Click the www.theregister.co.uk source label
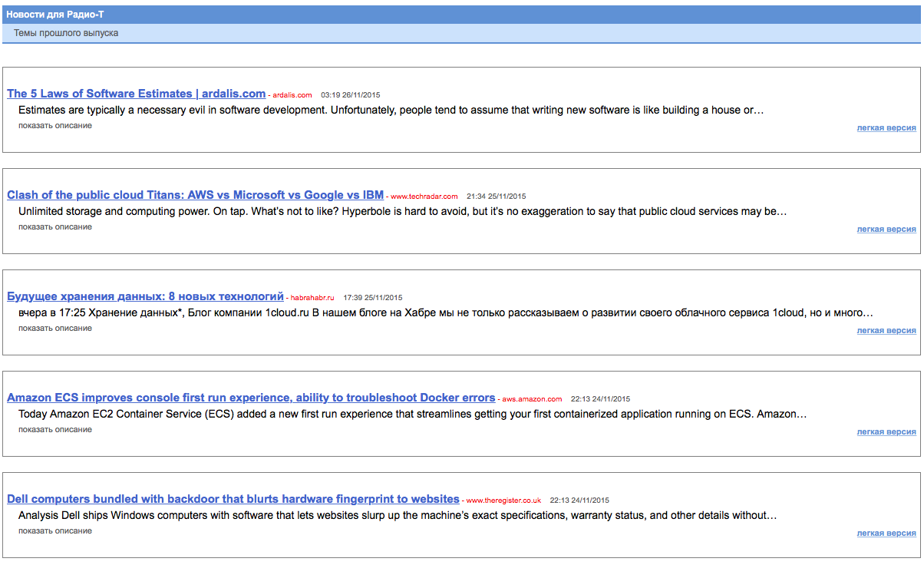The width and height of the screenshot is (924, 565). coord(503,501)
